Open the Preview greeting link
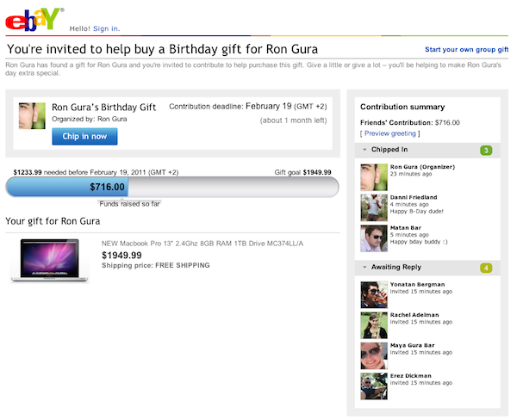The image size is (517, 420). point(390,133)
